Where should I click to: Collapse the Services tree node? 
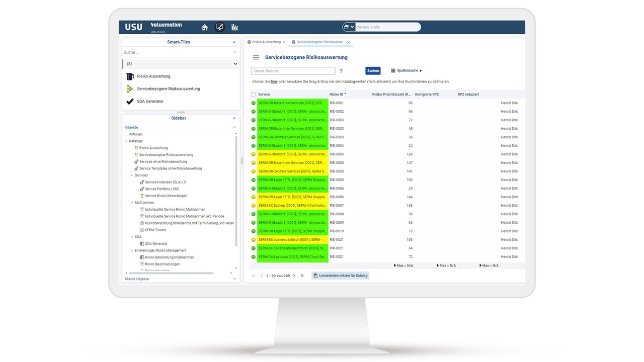pos(132,175)
